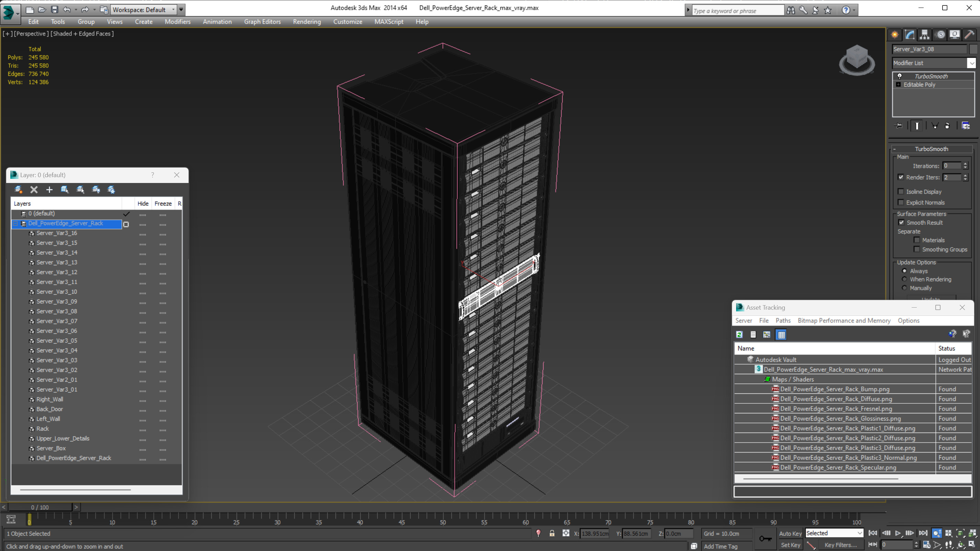Click the TurboSmooth modifier icon
This screenshot has height=551, width=980.
click(900, 75)
